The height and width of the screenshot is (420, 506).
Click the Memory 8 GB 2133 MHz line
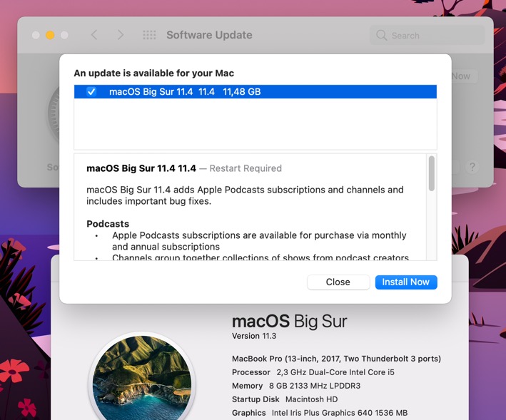click(x=296, y=386)
